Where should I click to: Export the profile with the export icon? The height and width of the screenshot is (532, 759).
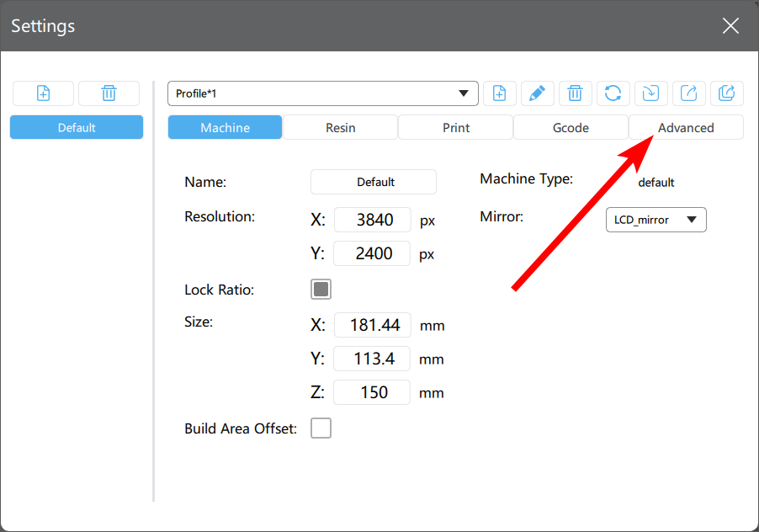(689, 93)
